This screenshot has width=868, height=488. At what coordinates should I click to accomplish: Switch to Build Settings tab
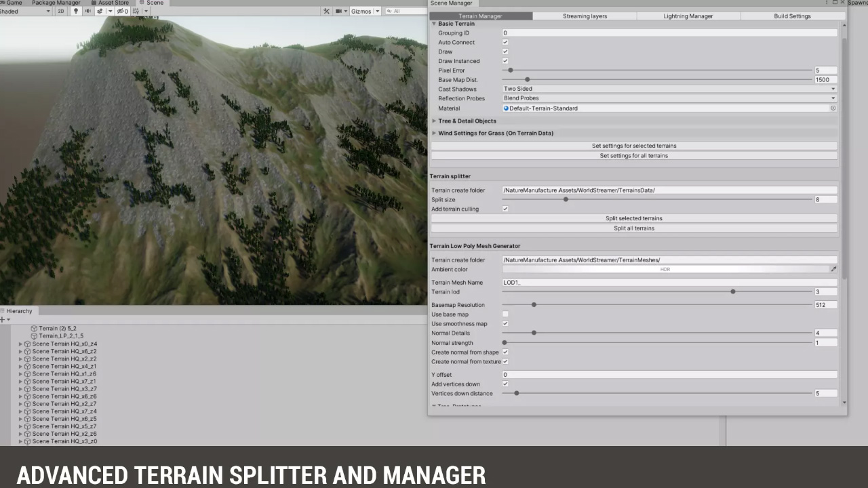pyautogui.click(x=792, y=16)
